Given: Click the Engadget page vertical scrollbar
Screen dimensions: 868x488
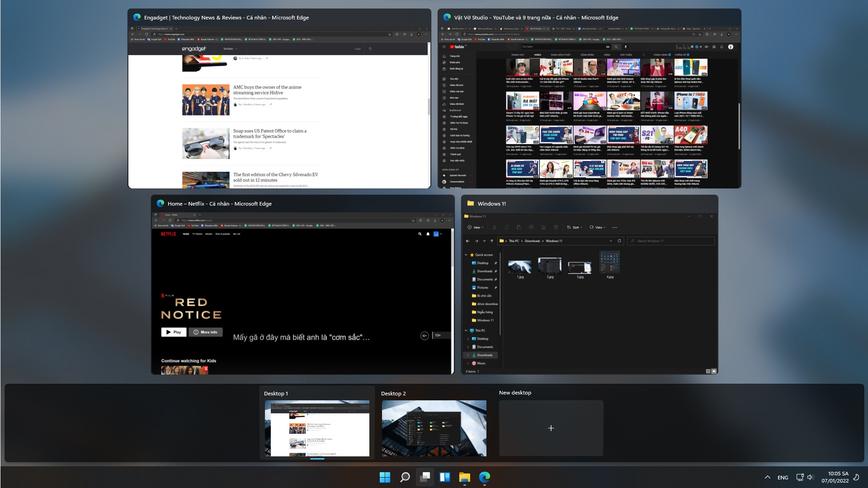Looking at the screenshot, I should pyautogui.click(x=429, y=107).
